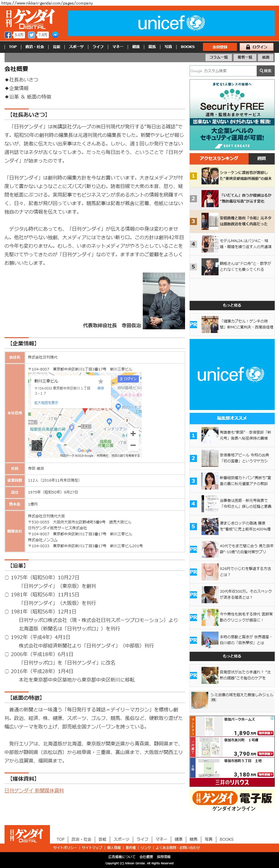Click 利用規約 link on map footer
Image resolution: width=279 pixels, height=868 pixels.
(102, 455)
